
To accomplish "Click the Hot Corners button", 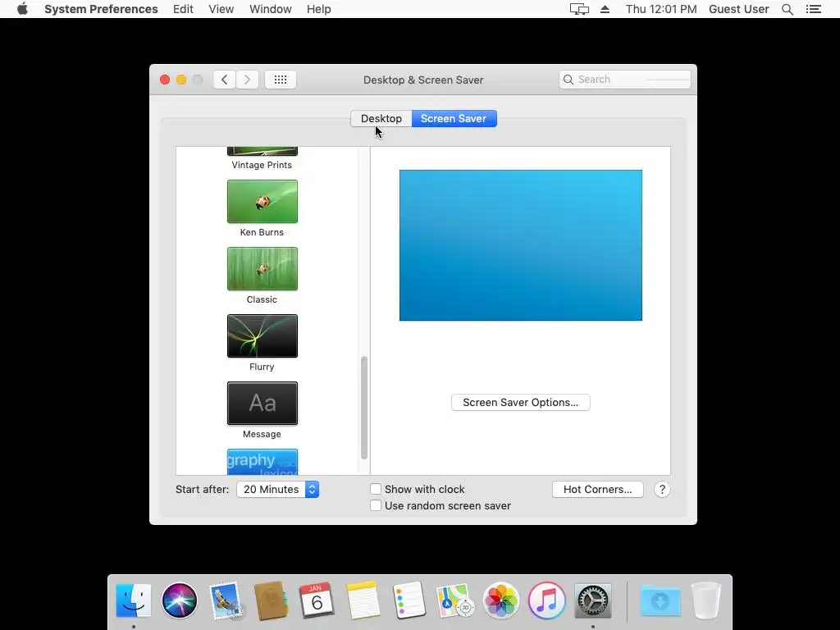I will (598, 489).
